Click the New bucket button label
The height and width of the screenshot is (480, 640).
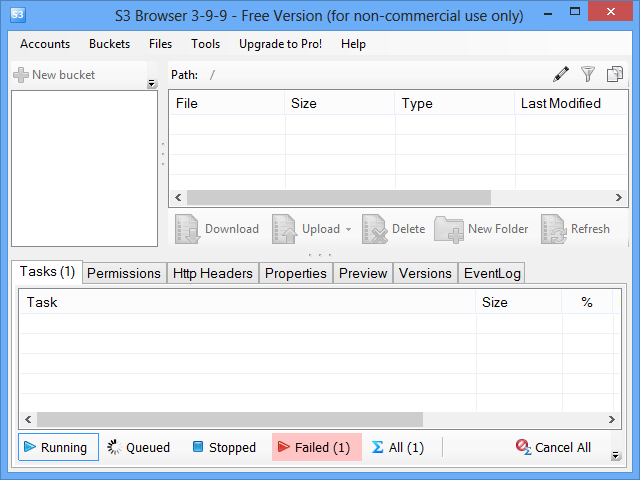click(63, 75)
